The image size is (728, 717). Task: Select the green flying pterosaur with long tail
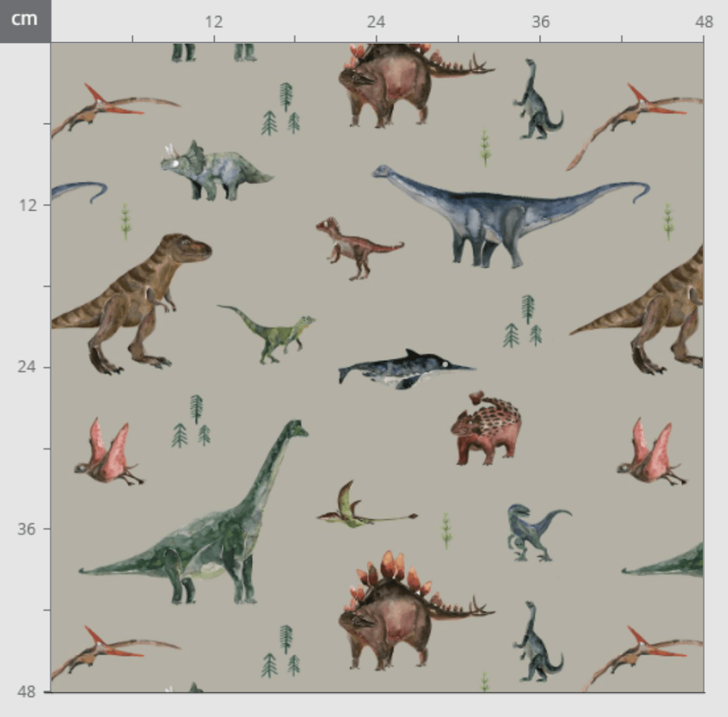tap(357, 510)
